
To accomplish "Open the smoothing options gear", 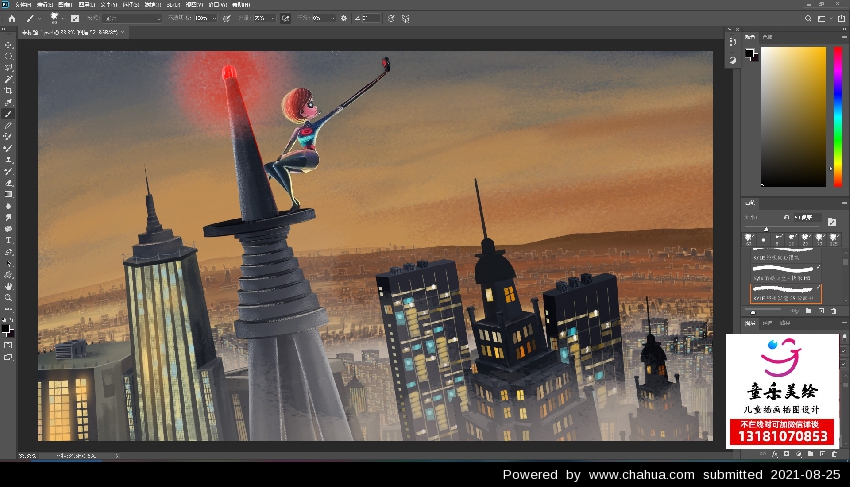I will [344, 18].
